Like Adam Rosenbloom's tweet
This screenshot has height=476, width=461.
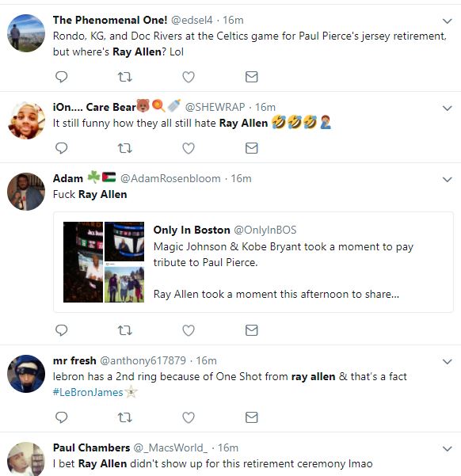tap(189, 330)
